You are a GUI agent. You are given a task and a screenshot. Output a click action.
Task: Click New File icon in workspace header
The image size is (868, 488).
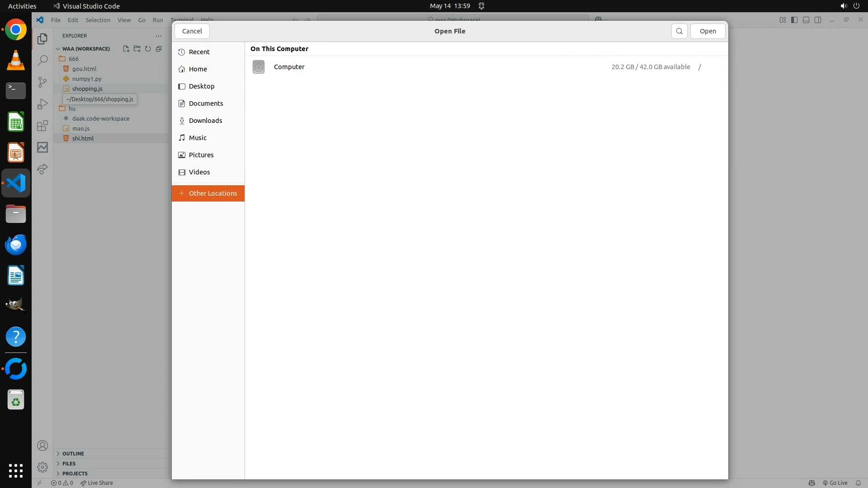click(x=126, y=49)
